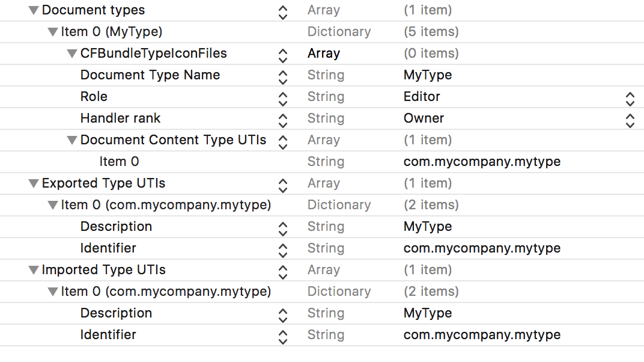This screenshot has width=644, height=362.
Task: Collapse the CFBundleTypeIconFiles disclosure triangle
Action: pos(72,54)
